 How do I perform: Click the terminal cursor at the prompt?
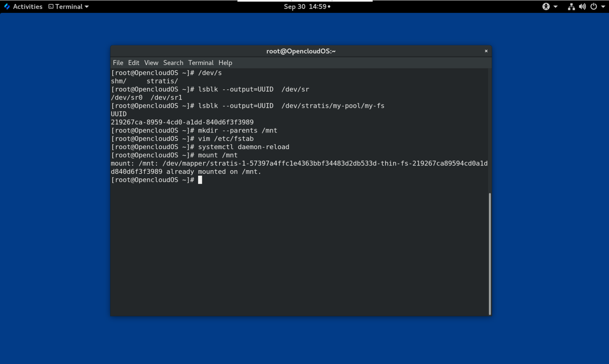(200, 180)
